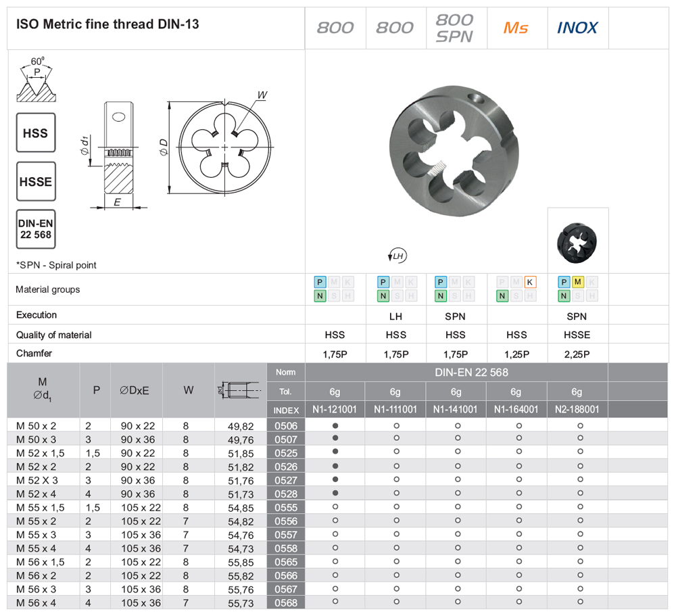Click the thread pictogram in table header

(241, 390)
